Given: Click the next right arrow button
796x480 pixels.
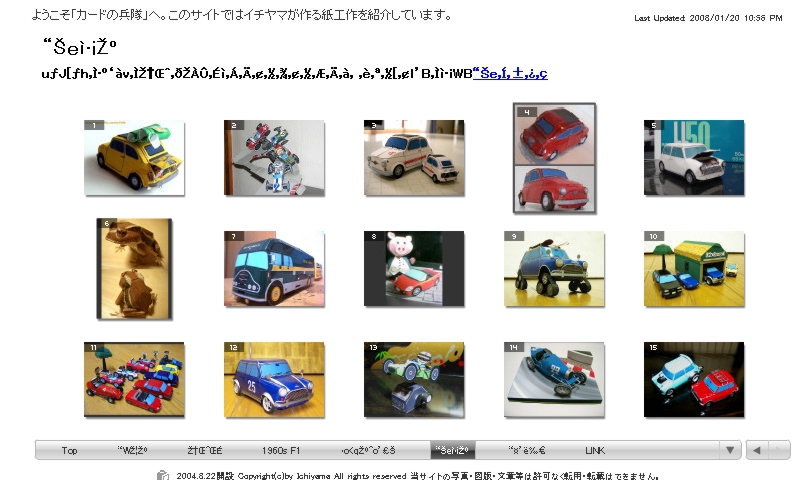Looking at the screenshot, I should point(779,450).
